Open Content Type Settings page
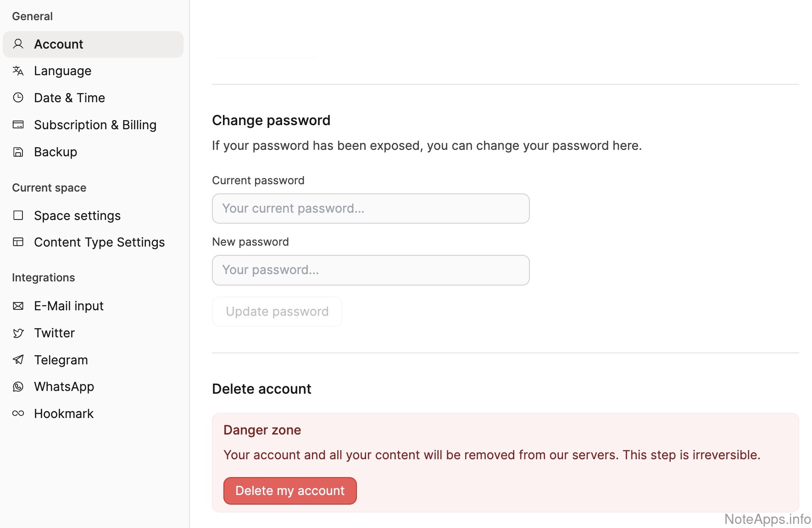Viewport: 812px width, 528px height. click(99, 242)
